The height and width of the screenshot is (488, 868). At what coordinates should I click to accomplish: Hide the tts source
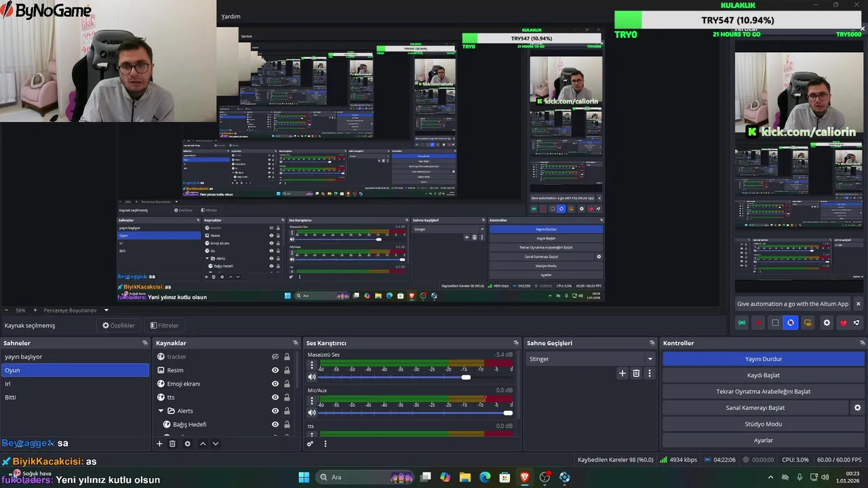(x=275, y=397)
